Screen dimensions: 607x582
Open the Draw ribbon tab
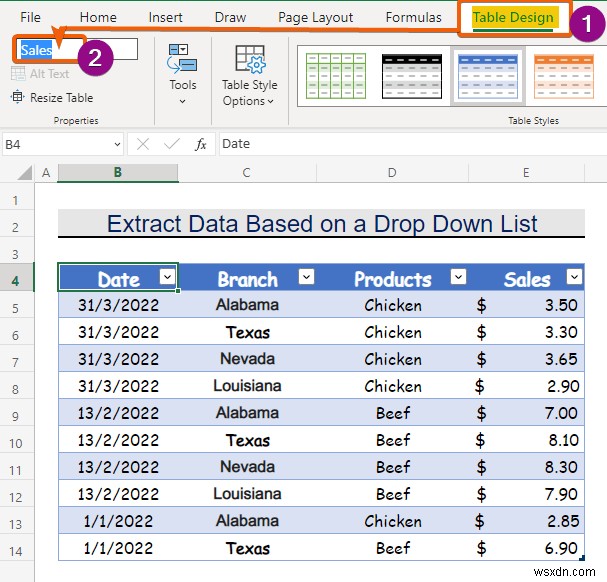pos(230,17)
